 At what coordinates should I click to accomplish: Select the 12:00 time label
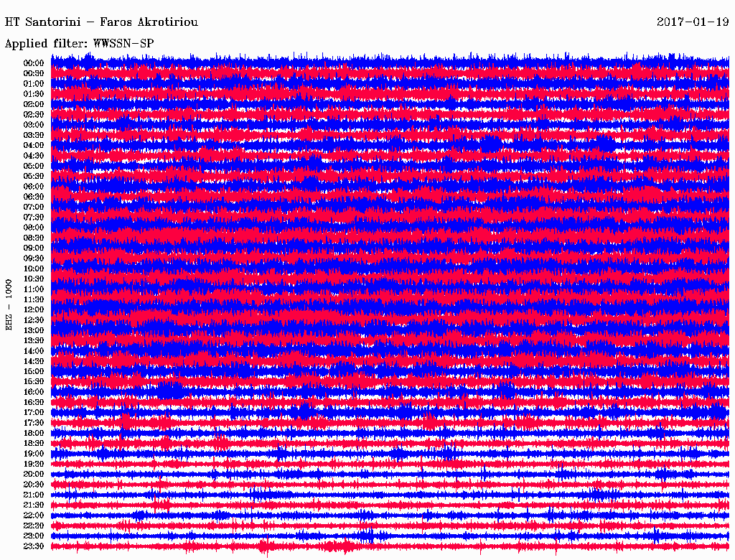[34, 310]
